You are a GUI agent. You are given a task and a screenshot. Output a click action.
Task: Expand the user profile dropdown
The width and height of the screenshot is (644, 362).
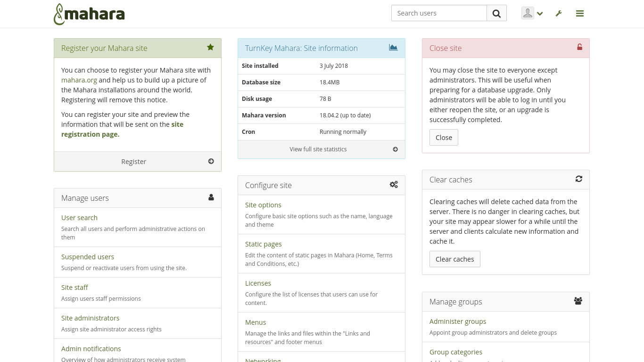(x=532, y=14)
